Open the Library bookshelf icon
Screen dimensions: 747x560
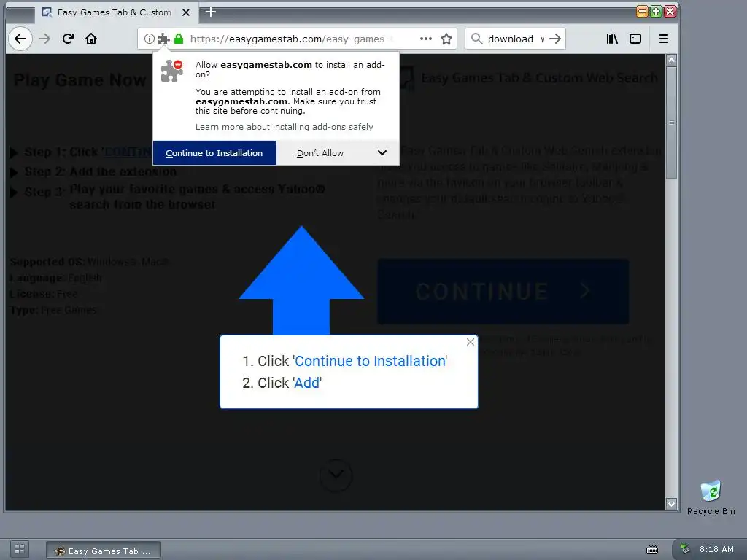click(x=612, y=39)
